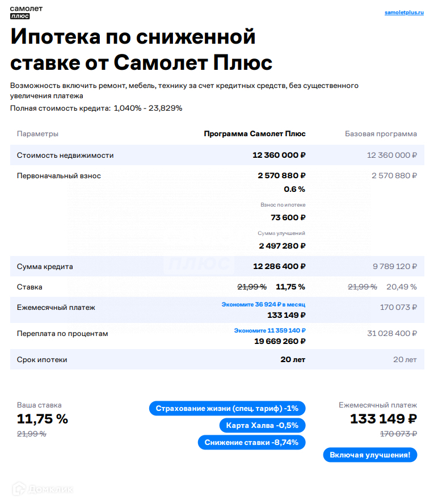Click the large Ваша ставка 11,75 % figure

coord(43,419)
